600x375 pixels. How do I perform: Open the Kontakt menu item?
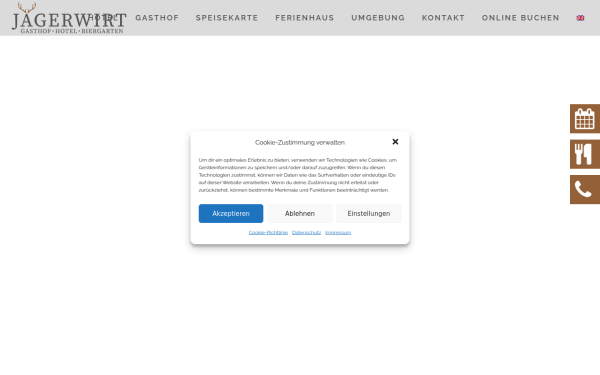pyautogui.click(x=443, y=18)
